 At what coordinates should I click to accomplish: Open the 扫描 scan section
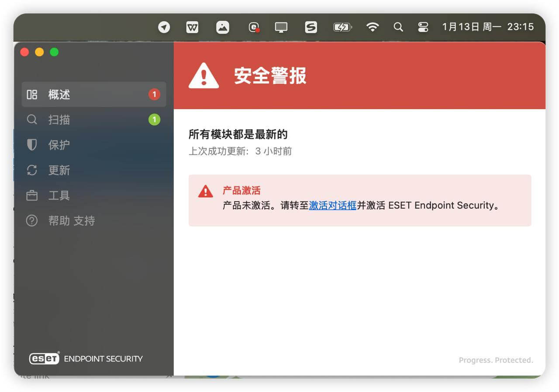click(x=94, y=120)
